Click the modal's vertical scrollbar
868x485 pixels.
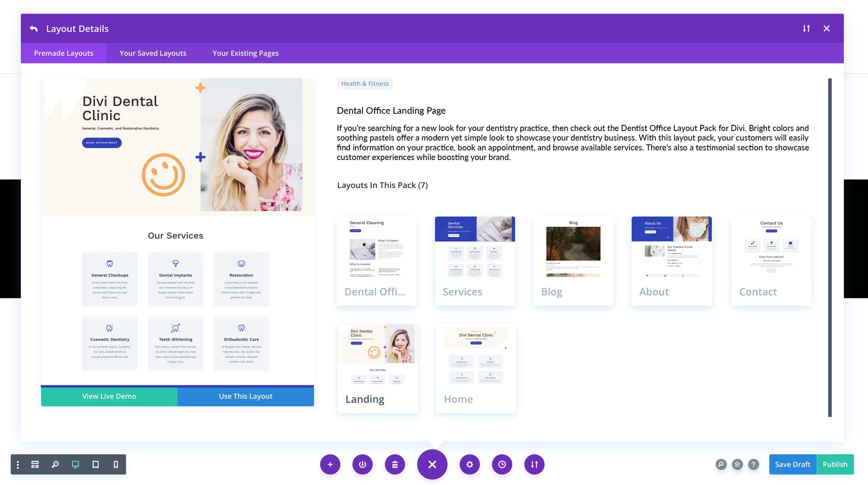pyautogui.click(x=830, y=247)
